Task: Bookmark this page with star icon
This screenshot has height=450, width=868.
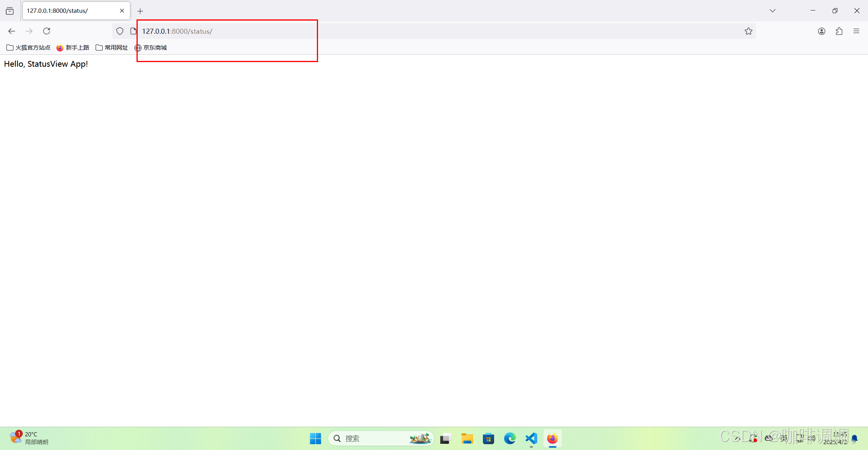Action: click(x=748, y=31)
